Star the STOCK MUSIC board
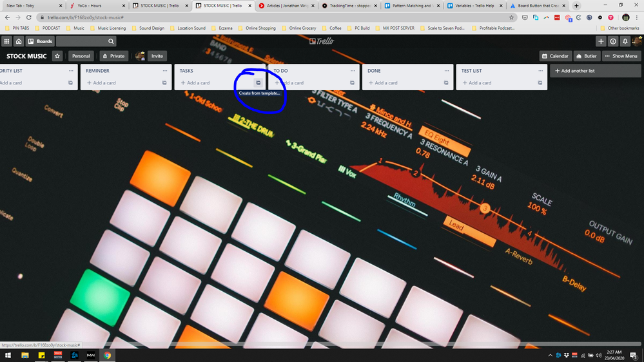Viewport: 644px width, 362px height. tap(57, 56)
